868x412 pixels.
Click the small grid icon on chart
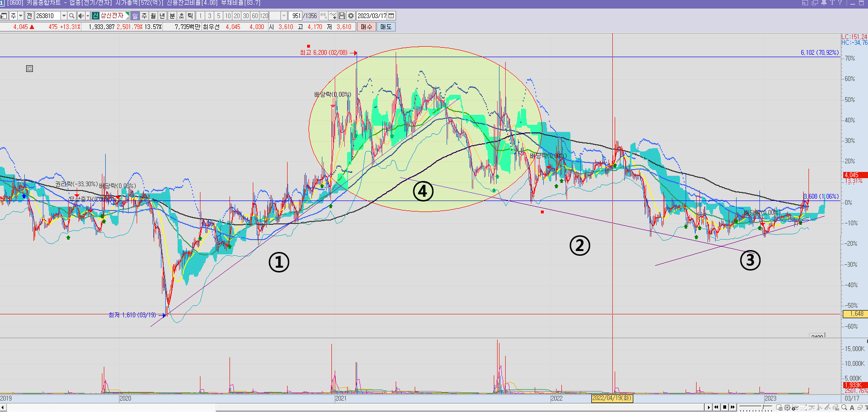click(30, 69)
